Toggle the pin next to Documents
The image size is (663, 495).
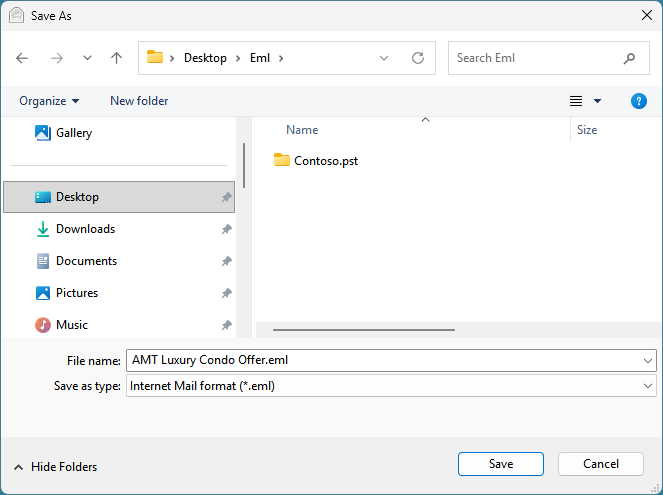(226, 262)
